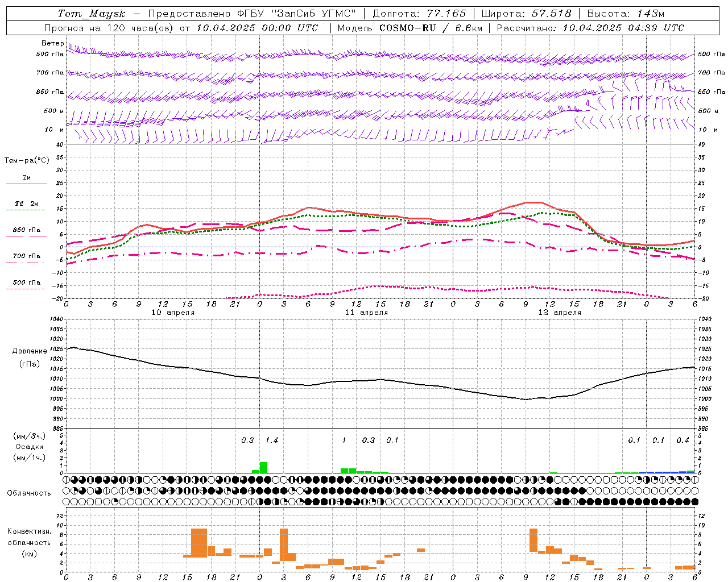Select the elevation text Высота: 143м

(626, 14)
